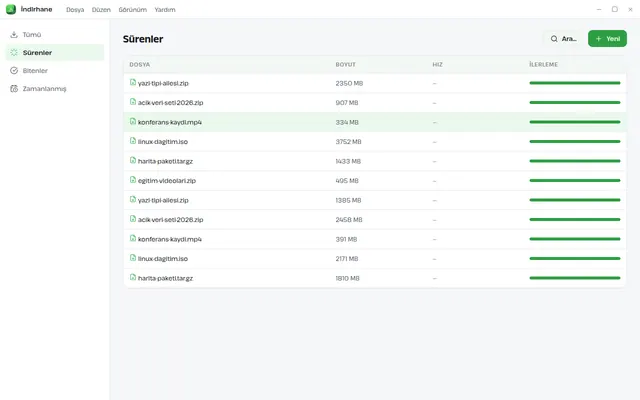Select the "2350 MB" size cell
This screenshot has height=400, width=640.
349,83
